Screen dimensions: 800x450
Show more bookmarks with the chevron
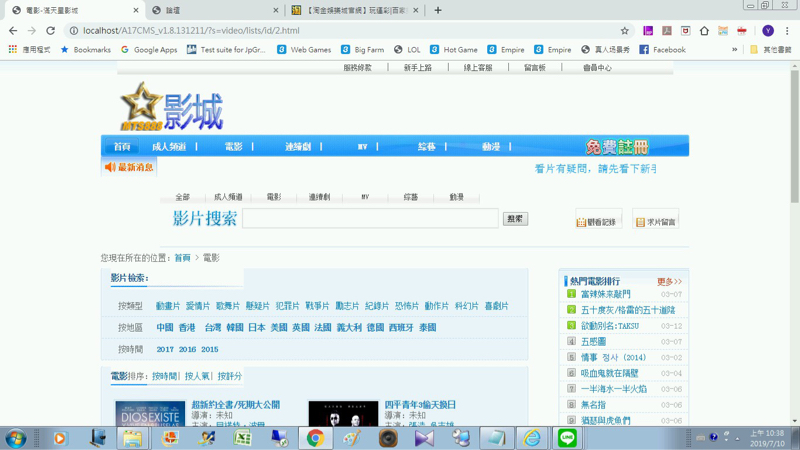(734, 49)
